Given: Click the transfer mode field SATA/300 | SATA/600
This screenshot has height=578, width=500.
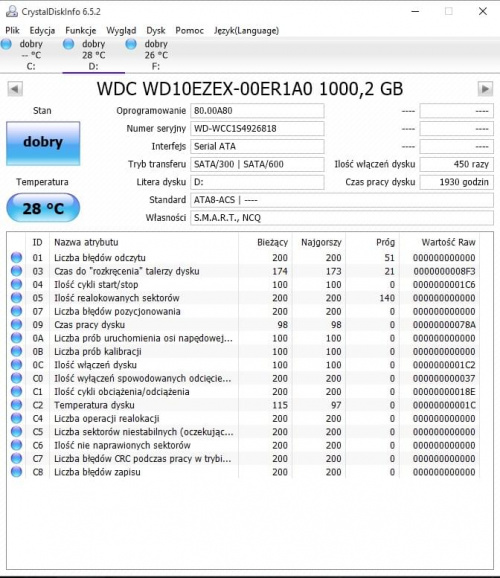Looking at the screenshot, I should (257, 164).
